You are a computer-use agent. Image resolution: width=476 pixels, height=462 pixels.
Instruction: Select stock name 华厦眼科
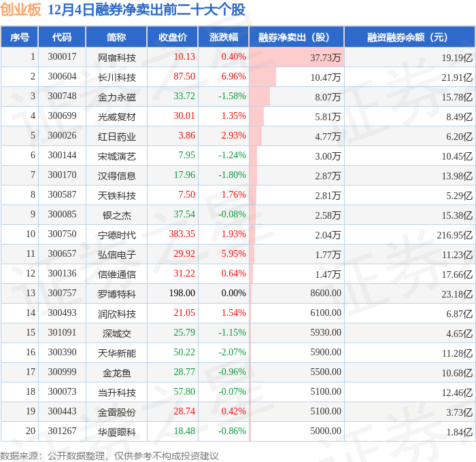click(x=116, y=432)
